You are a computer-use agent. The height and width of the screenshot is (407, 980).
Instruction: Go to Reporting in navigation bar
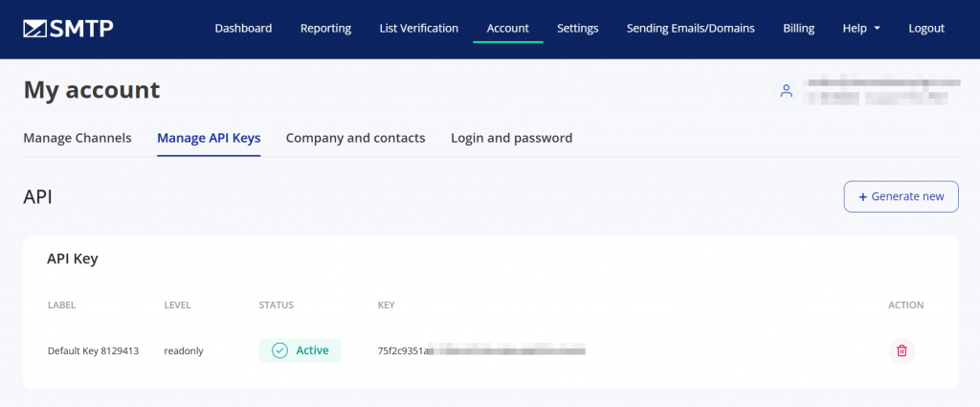click(325, 29)
